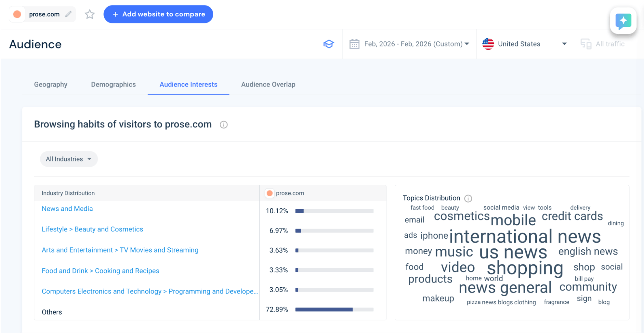The image size is (644, 333).
Task: Click the orange dot in the prose.com column header
Action: pyautogui.click(x=270, y=193)
